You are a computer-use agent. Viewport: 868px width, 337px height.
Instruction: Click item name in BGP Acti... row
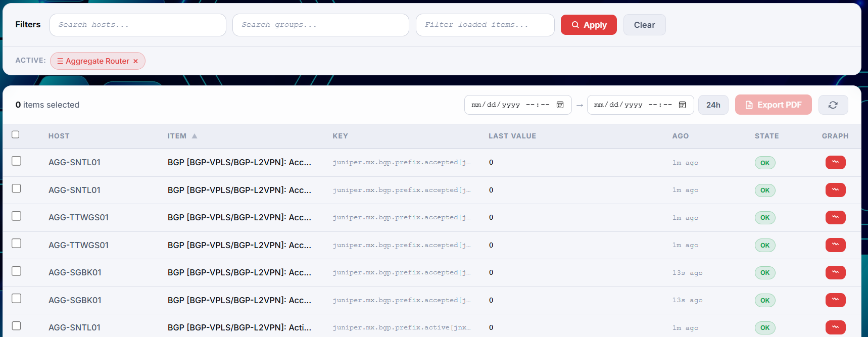tap(239, 327)
